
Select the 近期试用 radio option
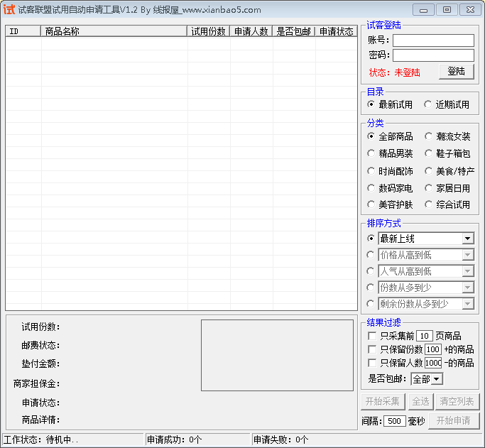427,104
